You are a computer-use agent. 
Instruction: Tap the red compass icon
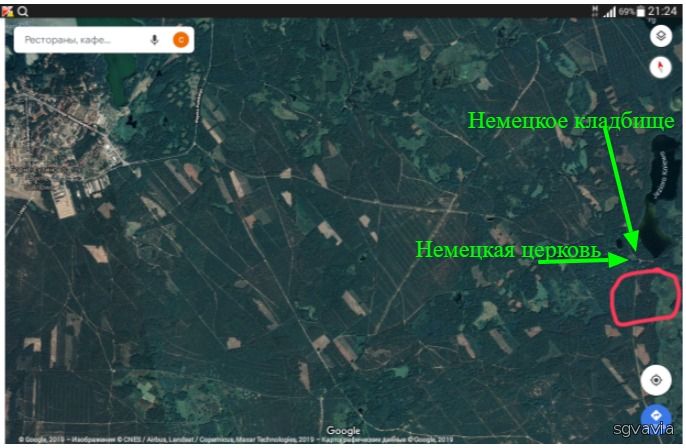pyautogui.click(x=660, y=68)
